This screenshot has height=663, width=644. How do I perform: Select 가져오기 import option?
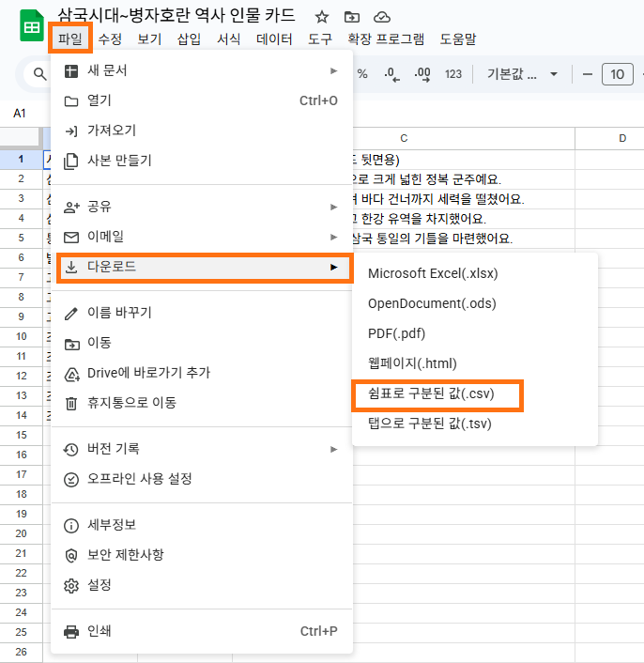tap(202, 131)
